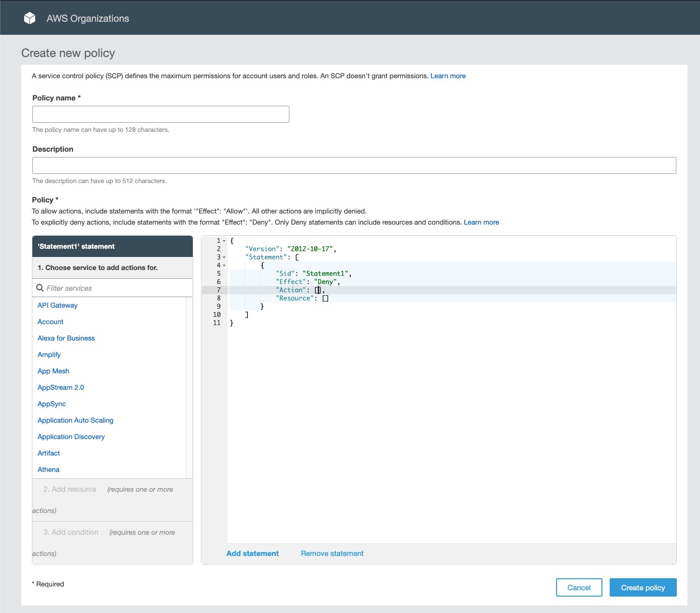
Task: Click the AWS Organizations cube icon
Action: coord(30,17)
